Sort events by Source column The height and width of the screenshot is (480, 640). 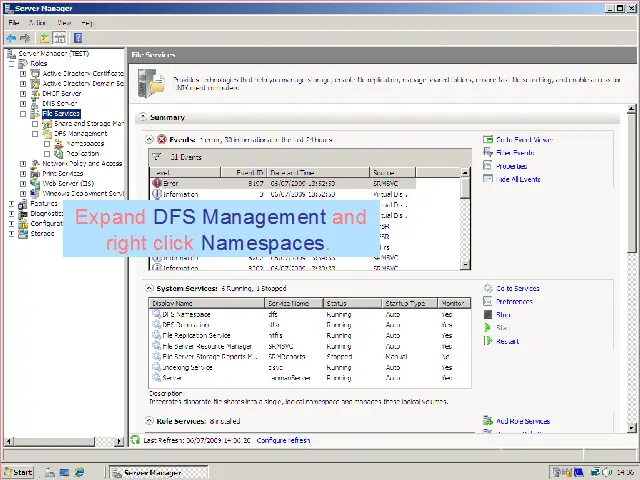392,172
